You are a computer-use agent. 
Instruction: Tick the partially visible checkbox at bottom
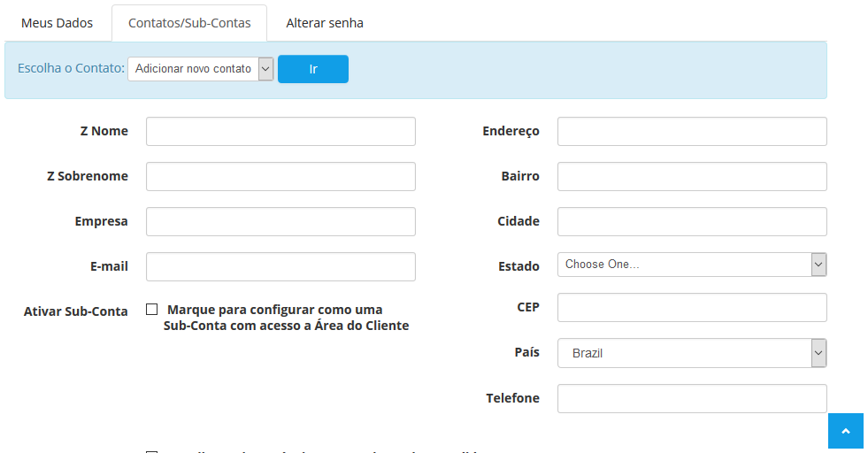point(152,451)
